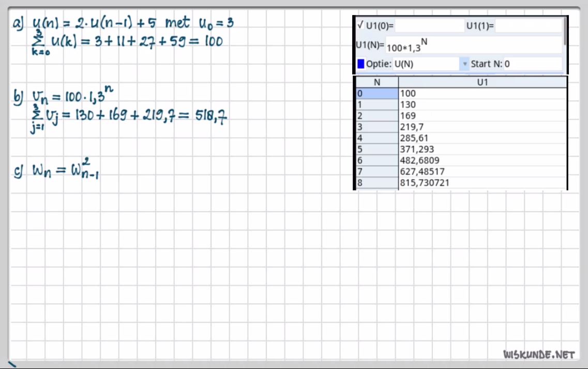Click the Start N: label
588x369 pixels.
[x=486, y=64]
